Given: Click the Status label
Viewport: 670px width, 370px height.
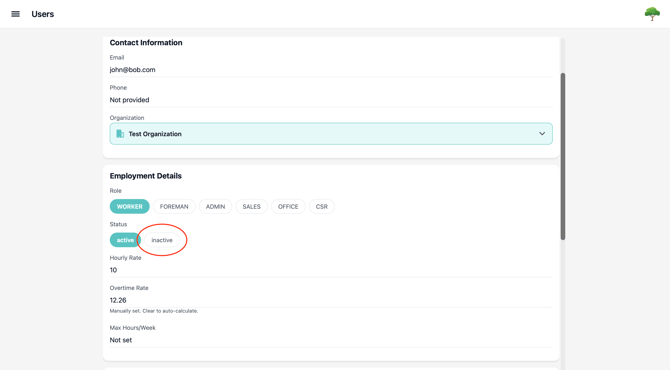Looking at the screenshot, I should tap(118, 224).
